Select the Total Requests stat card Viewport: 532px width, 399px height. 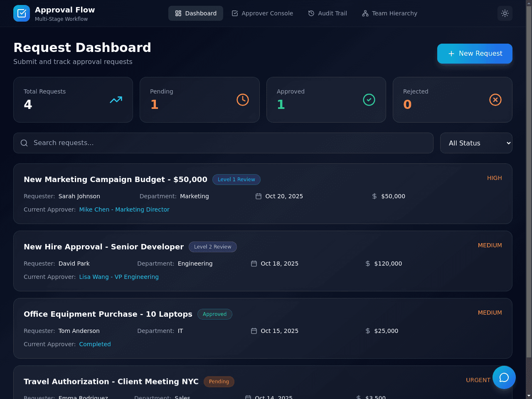click(x=73, y=100)
